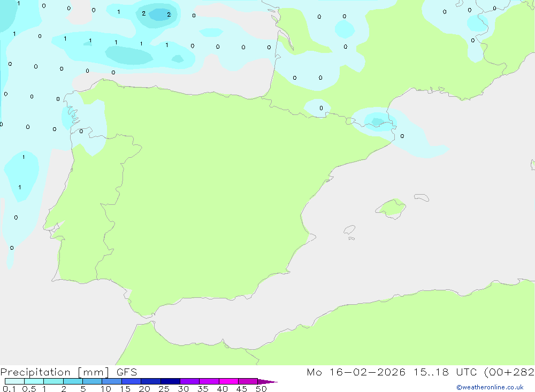Click the '(00+282' forecast offset text

coord(509,372)
